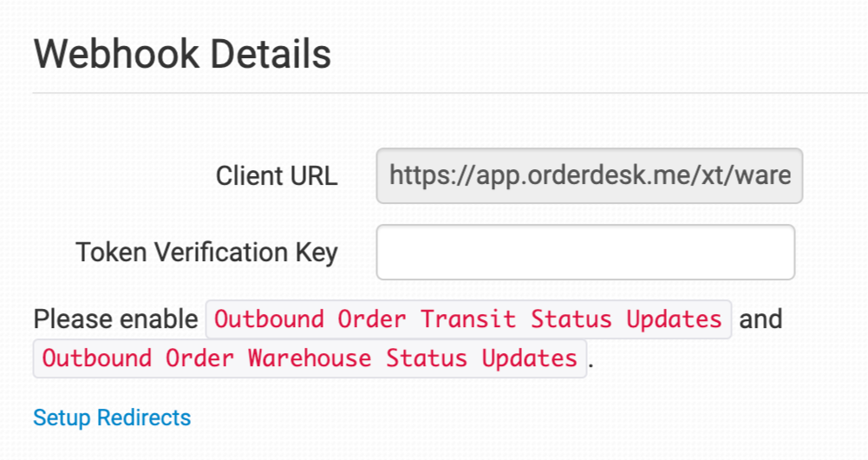Click the Outbound Order Transit Status Updates tag
This screenshot has width=868, height=460.
[x=468, y=319]
